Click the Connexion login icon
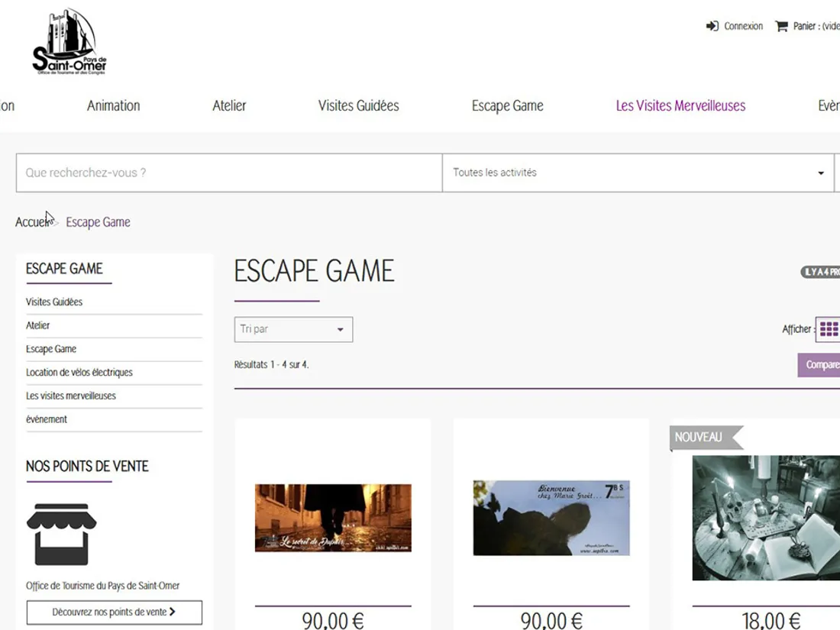This screenshot has width=840, height=630. tap(712, 26)
